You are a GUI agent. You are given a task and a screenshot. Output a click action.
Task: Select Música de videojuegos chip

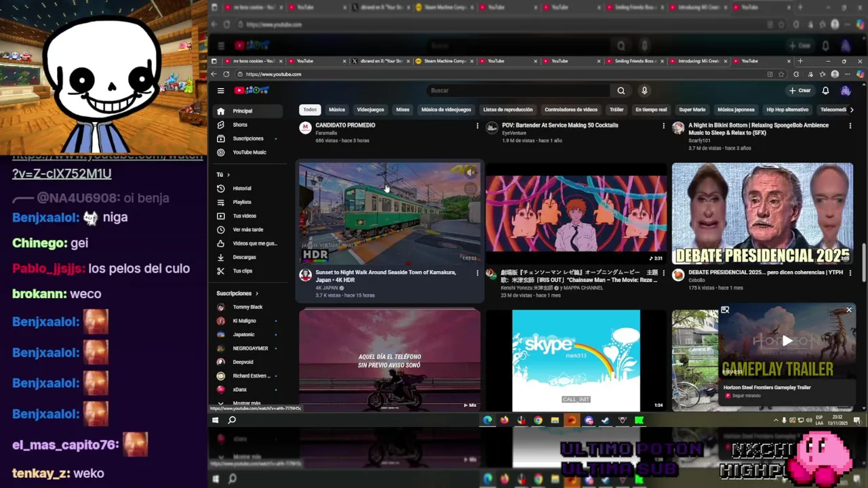click(446, 109)
